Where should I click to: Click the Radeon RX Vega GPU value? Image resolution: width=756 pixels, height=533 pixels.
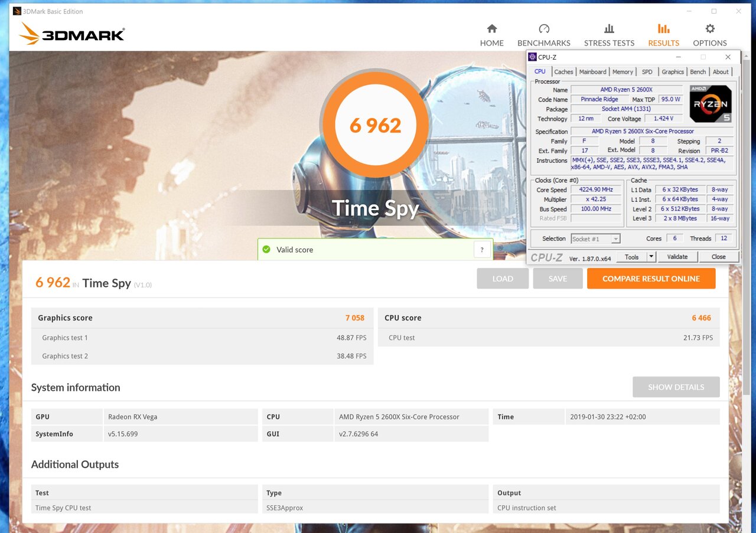pyautogui.click(x=181, y=417)
